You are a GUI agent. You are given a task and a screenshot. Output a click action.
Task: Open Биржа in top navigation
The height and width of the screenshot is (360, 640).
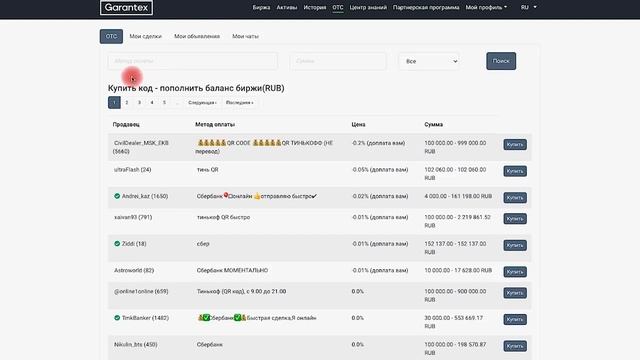click(261, 7)
